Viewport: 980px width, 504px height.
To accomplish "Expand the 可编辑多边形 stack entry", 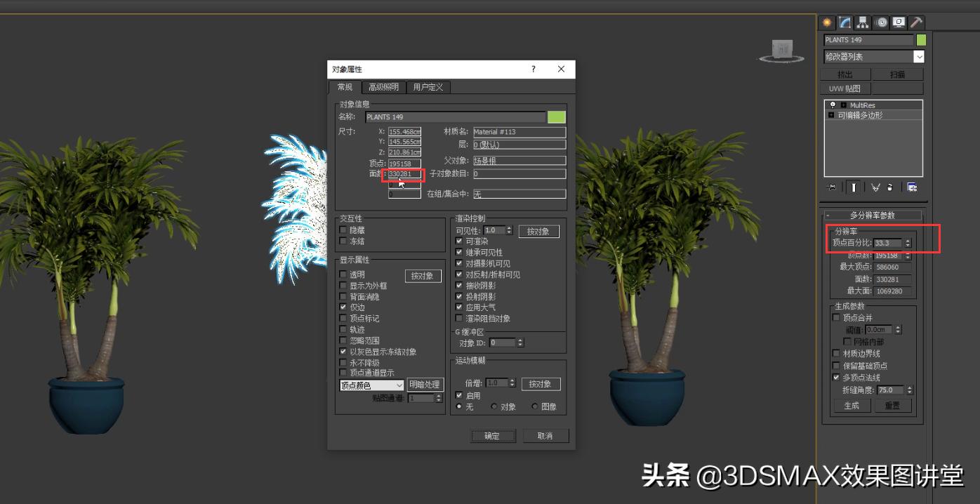I will pyautogui.click(x=831, y=114).
